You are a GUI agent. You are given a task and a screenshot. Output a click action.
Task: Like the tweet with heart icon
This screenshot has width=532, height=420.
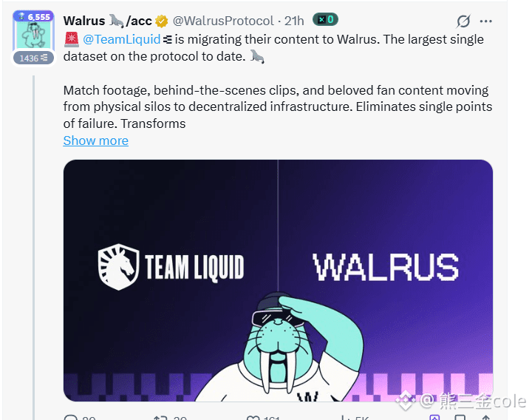coord(253,417)
